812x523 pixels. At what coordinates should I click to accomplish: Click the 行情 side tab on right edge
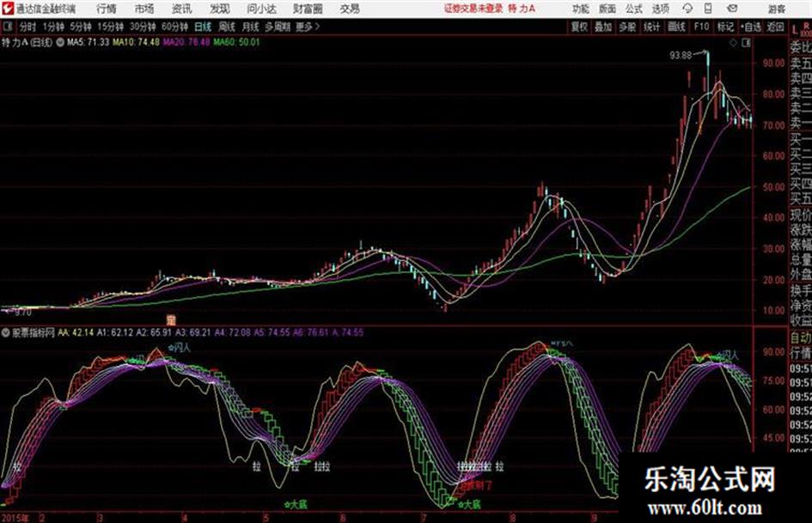[x=800, y=354]
